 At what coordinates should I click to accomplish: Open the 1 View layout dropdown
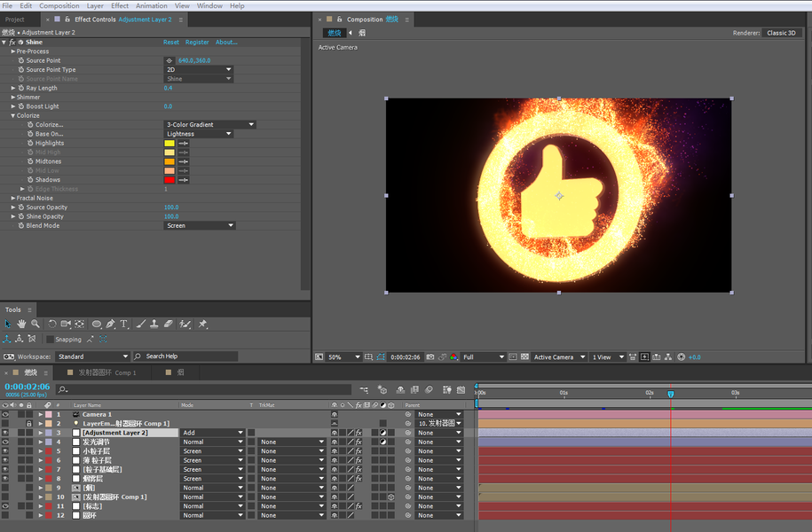point(607,357)
